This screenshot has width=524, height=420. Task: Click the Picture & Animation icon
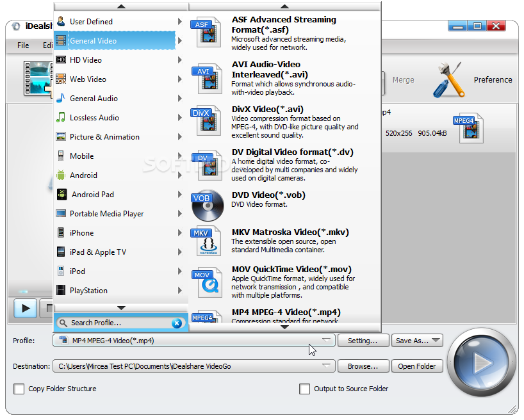pyautogui.click(x=61, y=136)
